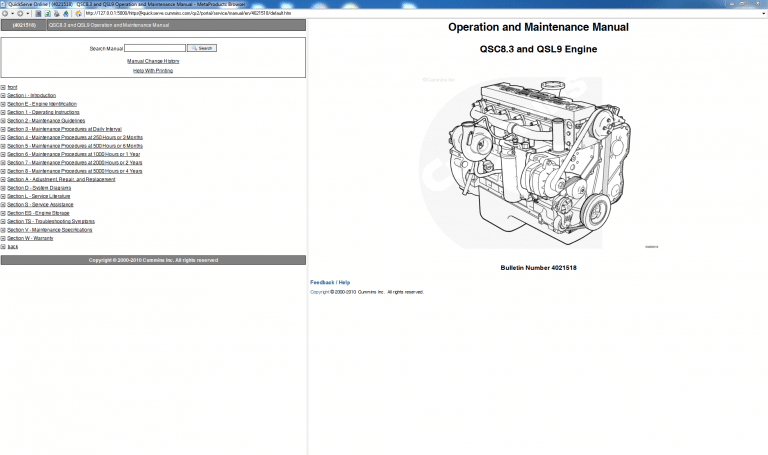Open the Back history dropdown arrow
768x455 pixels.
(12, 14)
